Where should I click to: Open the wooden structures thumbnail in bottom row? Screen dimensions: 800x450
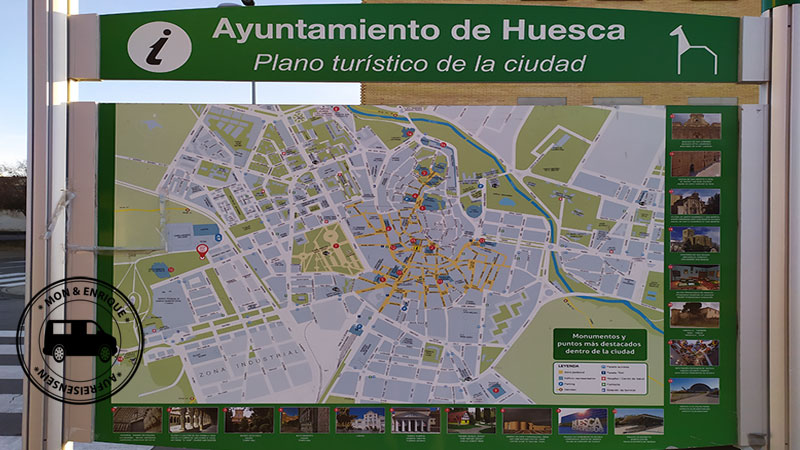click(x=527, y=421)
